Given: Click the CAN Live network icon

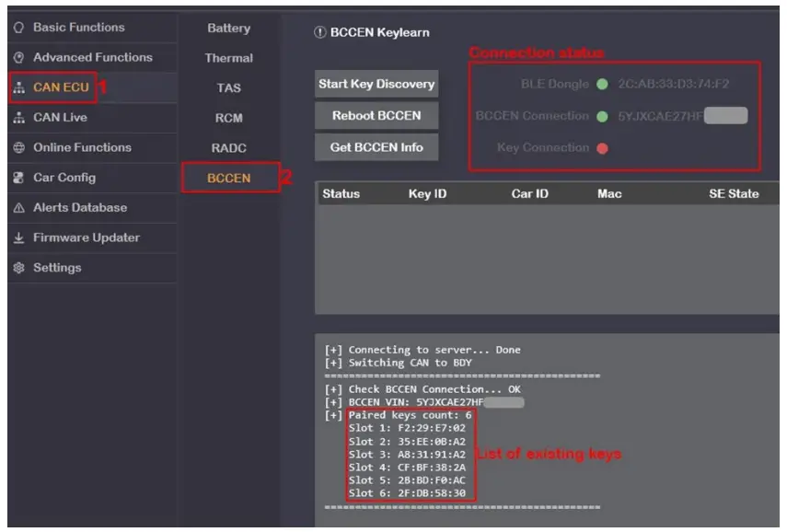Looking at the screenshot, I should click(x=19, y=118).
